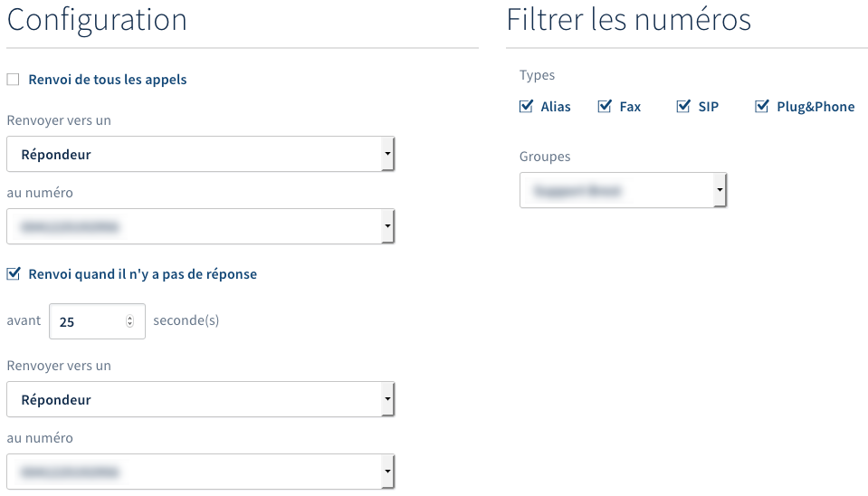Click the avant label before the delay field
The height and width of the screenshot is (496, 868).
point(24,320)
